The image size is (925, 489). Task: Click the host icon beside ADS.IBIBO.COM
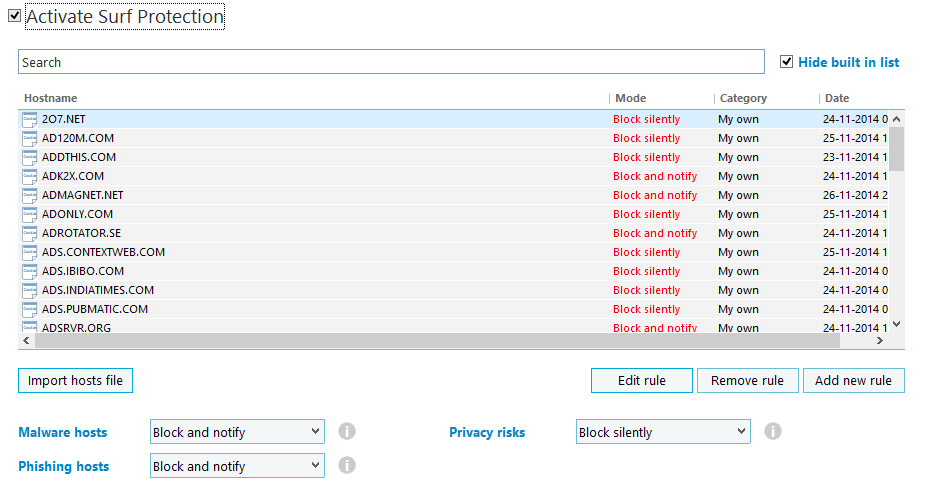29,271
